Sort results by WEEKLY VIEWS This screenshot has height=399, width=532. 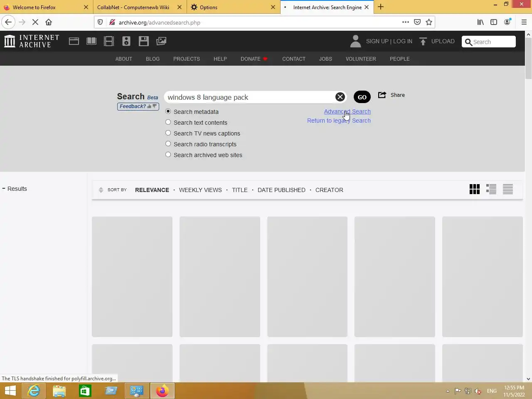200,190
